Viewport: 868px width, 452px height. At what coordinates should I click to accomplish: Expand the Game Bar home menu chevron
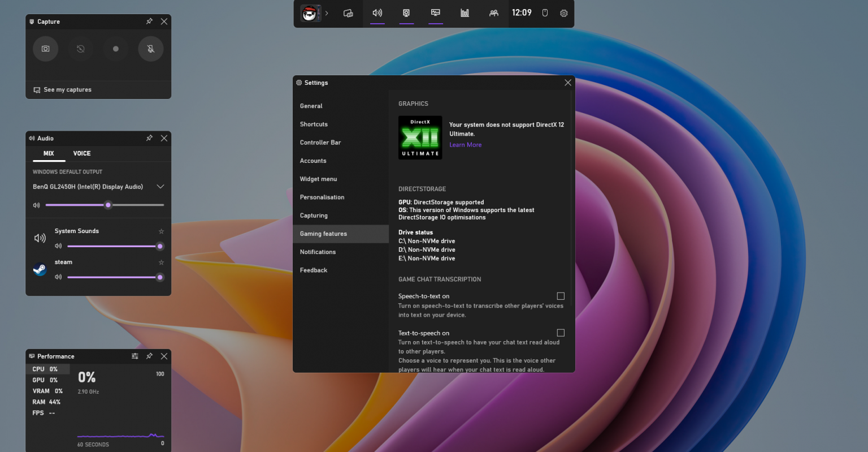[x=326, y=13]
